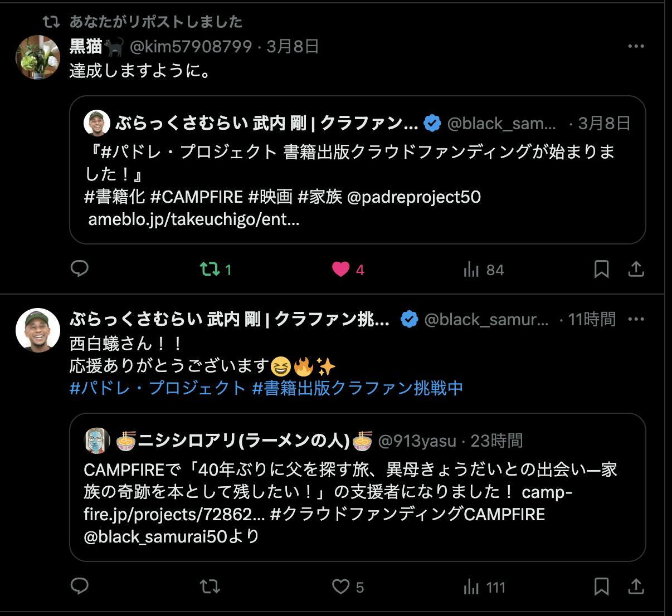This screenshot has width=672, height=616.
Task: Open the #パドレ・プロジェクト hashtag link
Action: [x=157, y=388]
